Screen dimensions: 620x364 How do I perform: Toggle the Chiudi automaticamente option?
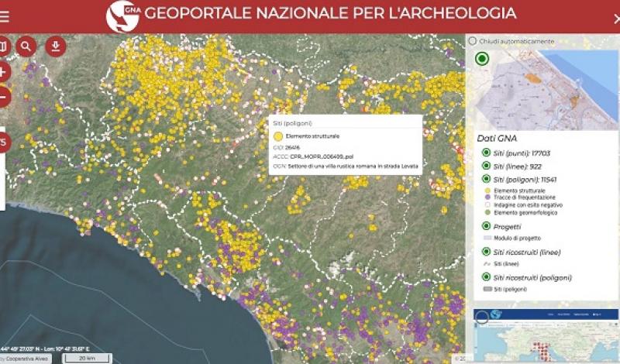(472, 41)
